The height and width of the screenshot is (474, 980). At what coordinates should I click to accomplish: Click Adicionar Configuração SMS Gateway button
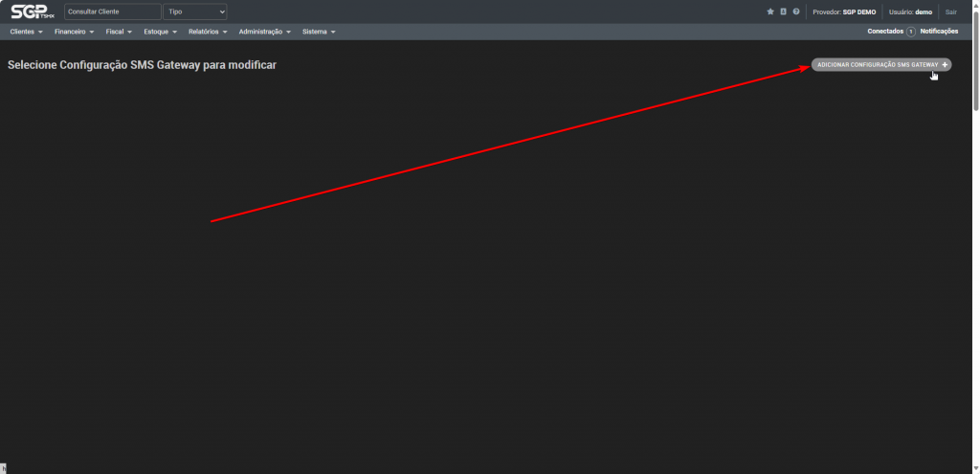(876, 64)
